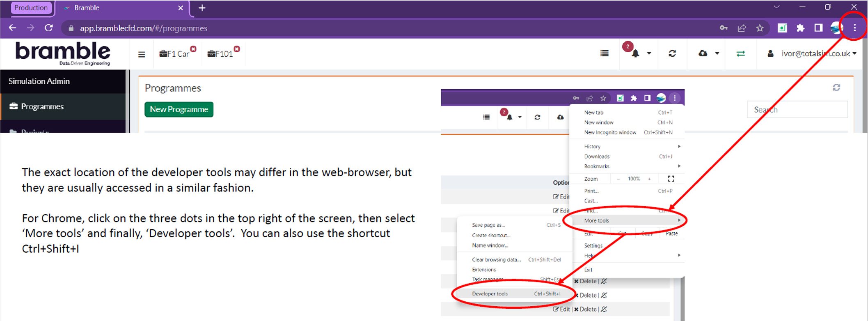
Task: Close the F1 Car programme tab
Action: (x=193, y=49)
